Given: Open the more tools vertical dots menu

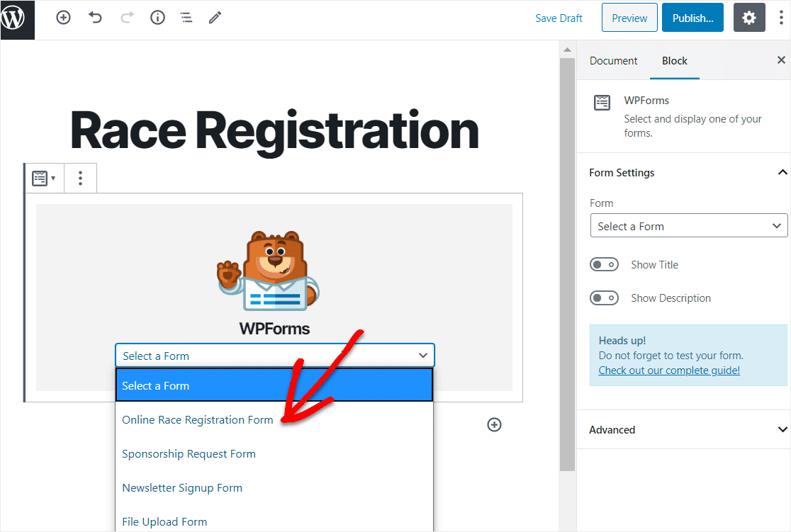Looking at the screenshot, I should pyautogui.click(x=781, y=18).
